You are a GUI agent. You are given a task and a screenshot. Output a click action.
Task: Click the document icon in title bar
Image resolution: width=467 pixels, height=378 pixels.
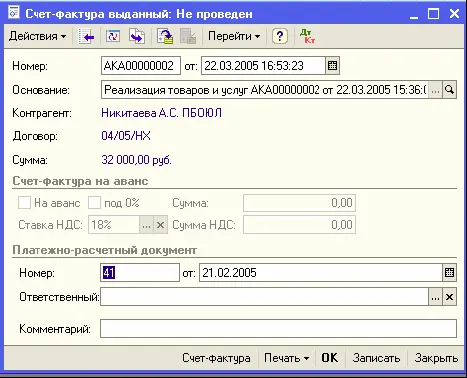[14, 13]
